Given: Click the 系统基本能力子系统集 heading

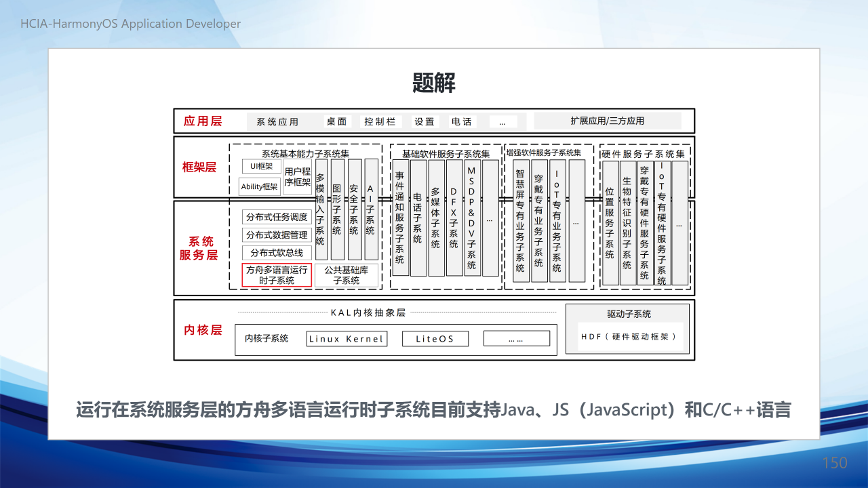Looking at the screenshot, I should point(306,154).
